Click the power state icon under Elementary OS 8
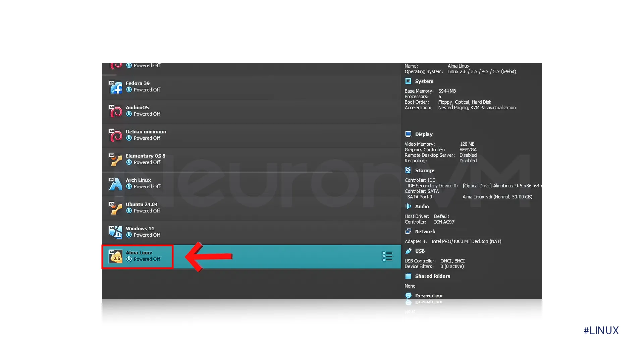Viewport: 644px width, 362px height. point(129,162)
